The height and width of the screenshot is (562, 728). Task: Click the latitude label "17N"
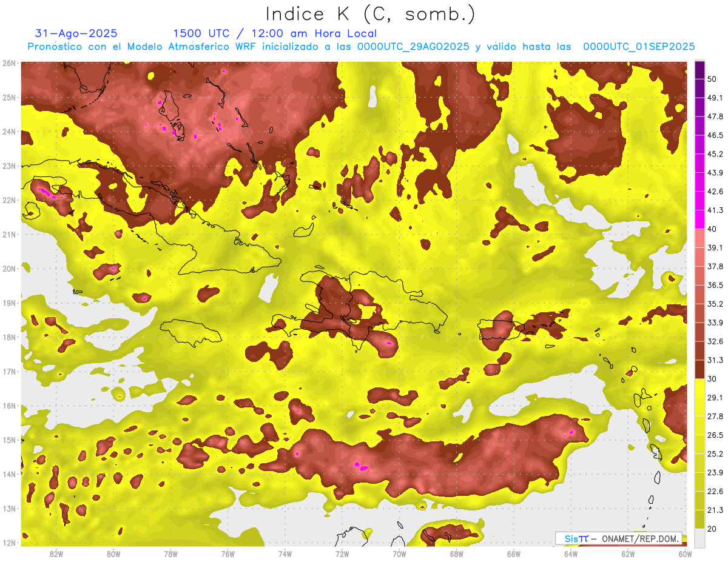pos(9,372)
